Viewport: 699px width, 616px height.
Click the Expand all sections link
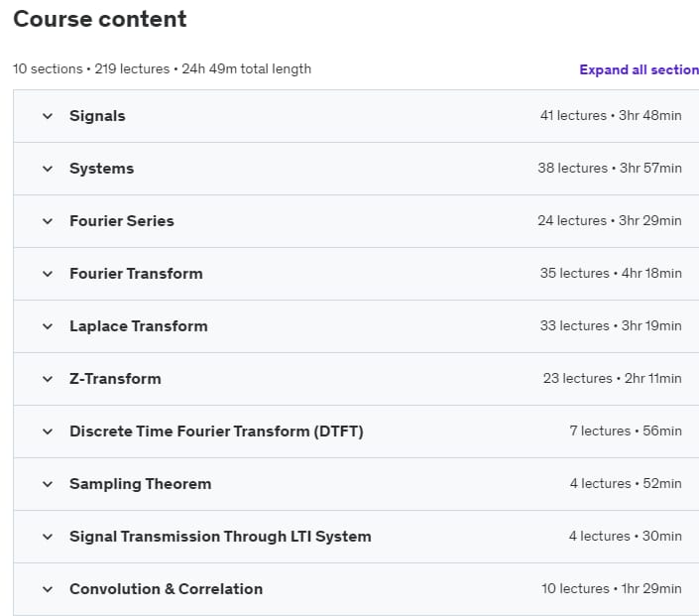tap(639, 70)
